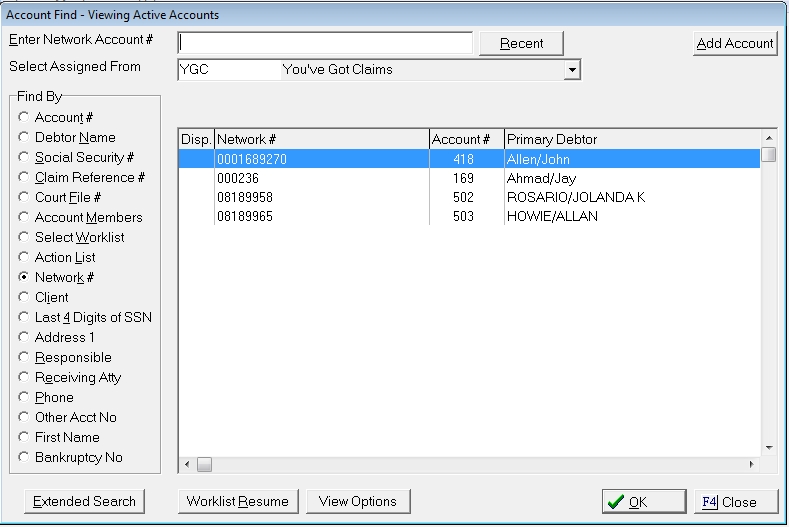Image resolution: width=789 pixels, height=527 pixels.
Task: Select the Account # radio button
Action: tap(24, 118)
